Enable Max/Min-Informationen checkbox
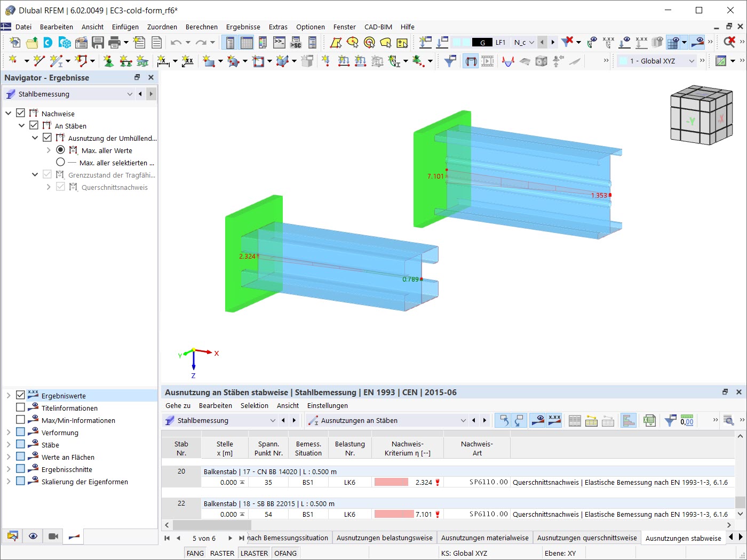 [21, 420]
